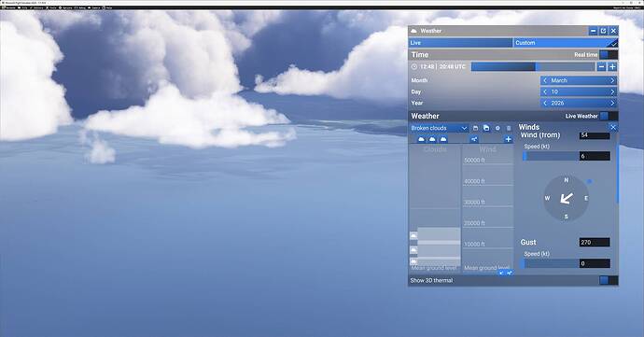Click the wind speed value field 6

[x=595, y=156]
